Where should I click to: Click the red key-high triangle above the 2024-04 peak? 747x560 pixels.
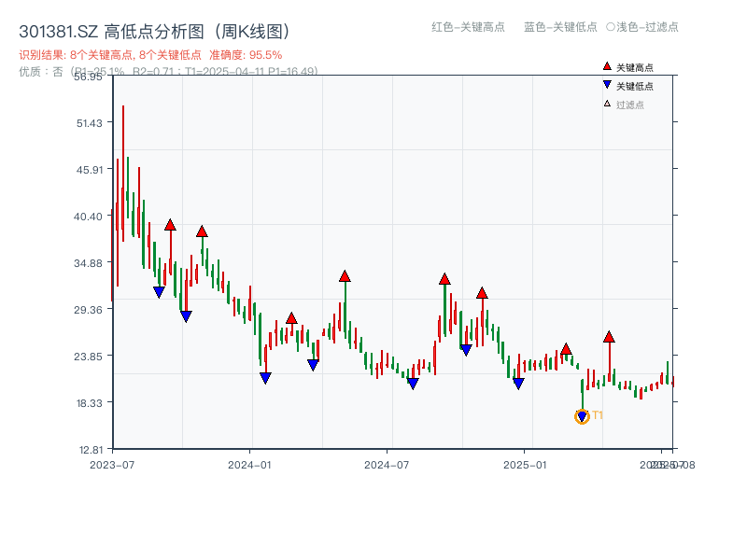pyautogui.click(x=345, y=275)
